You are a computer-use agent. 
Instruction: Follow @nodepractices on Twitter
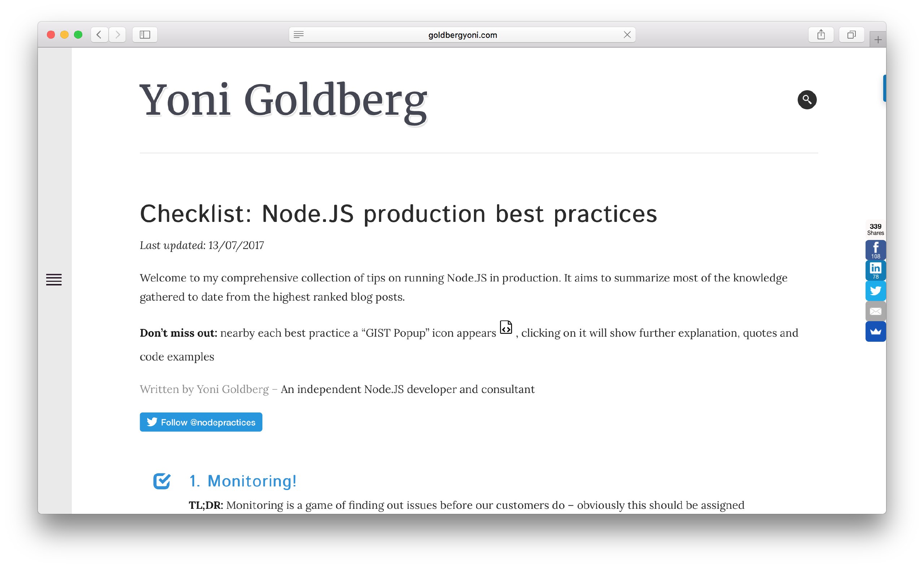(201, 422)
